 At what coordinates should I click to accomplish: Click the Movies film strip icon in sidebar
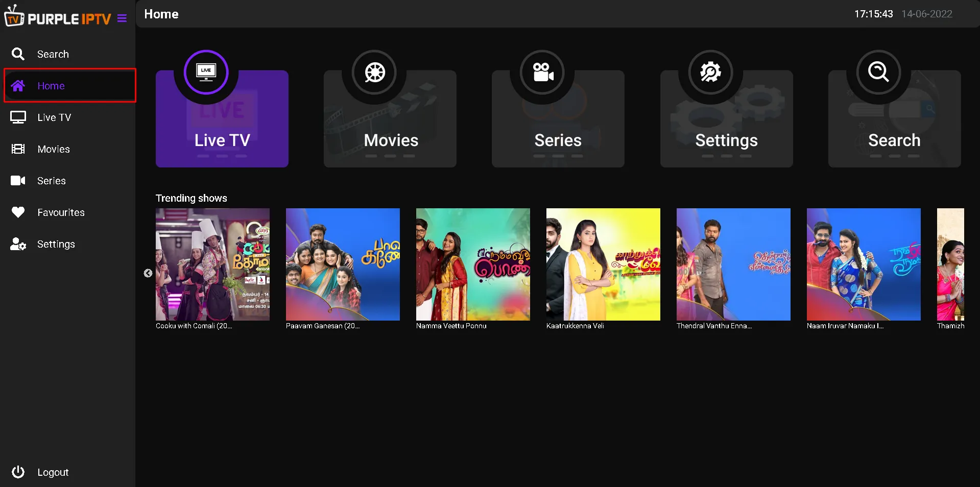pos(18,149)
